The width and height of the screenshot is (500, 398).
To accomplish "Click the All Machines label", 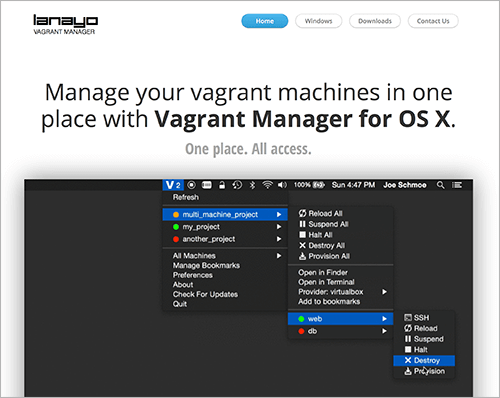I will tap(194, 256).
